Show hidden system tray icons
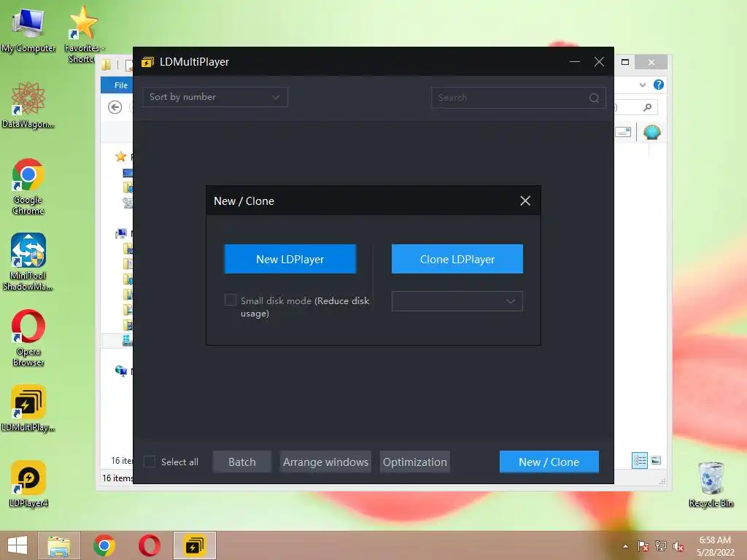This screenshot has width=747, height=560. tap(625, 546)
